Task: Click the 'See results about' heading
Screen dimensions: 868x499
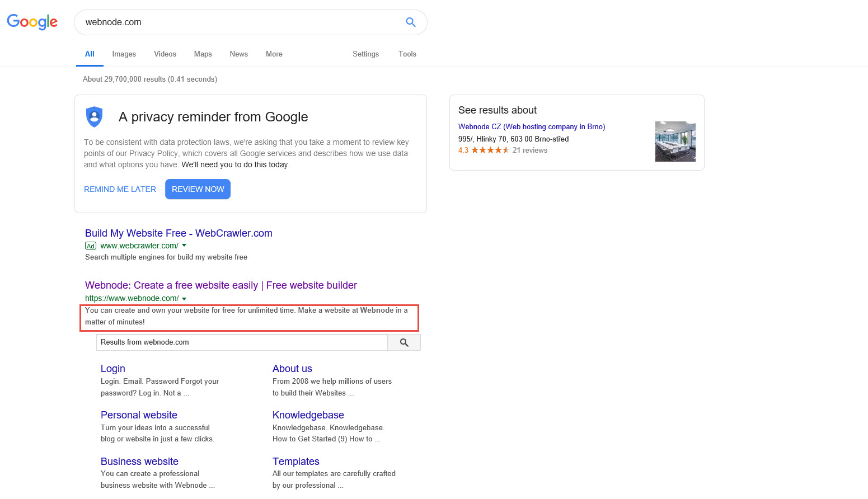Action: 498,110
